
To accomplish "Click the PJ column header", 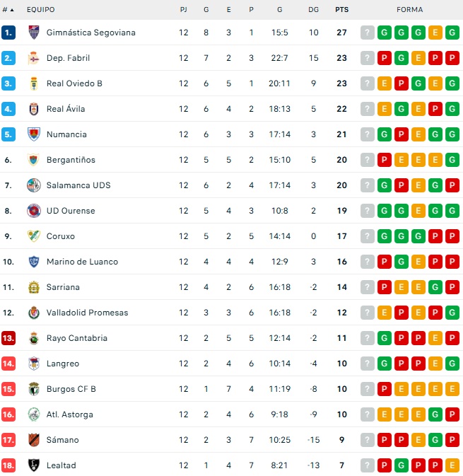I will 184,10.
